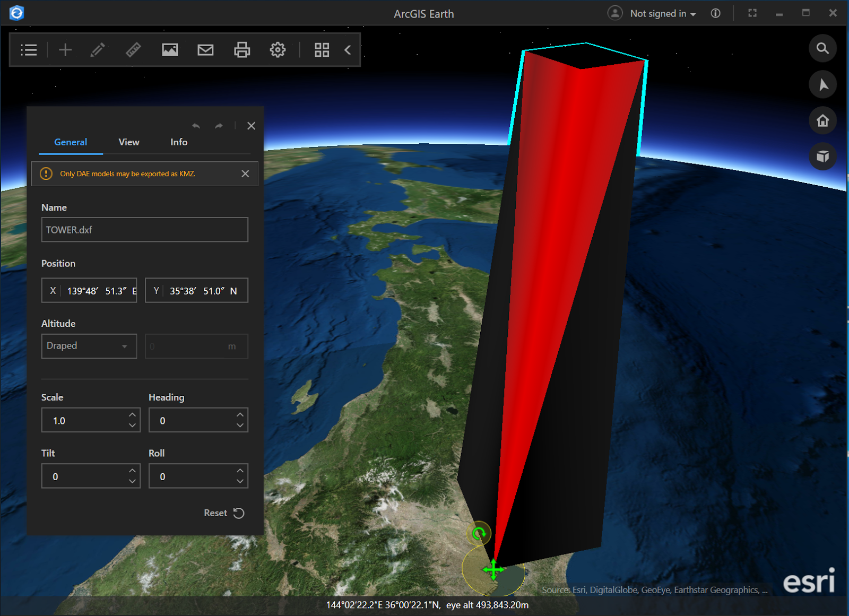Increase Roll with up arrow
Screen dimensions: 849x616
(x=240, y=470)
